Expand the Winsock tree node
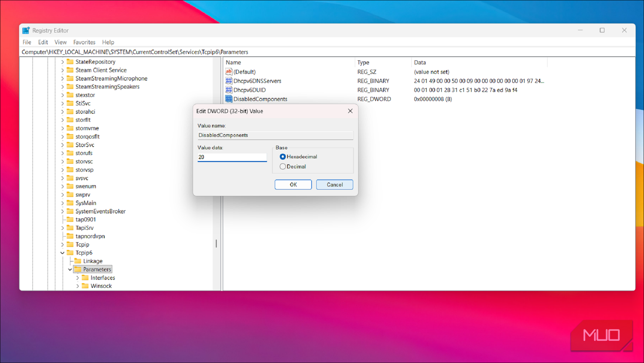The width and height of the screenshot is (644, 363). (x=77, y=286)
